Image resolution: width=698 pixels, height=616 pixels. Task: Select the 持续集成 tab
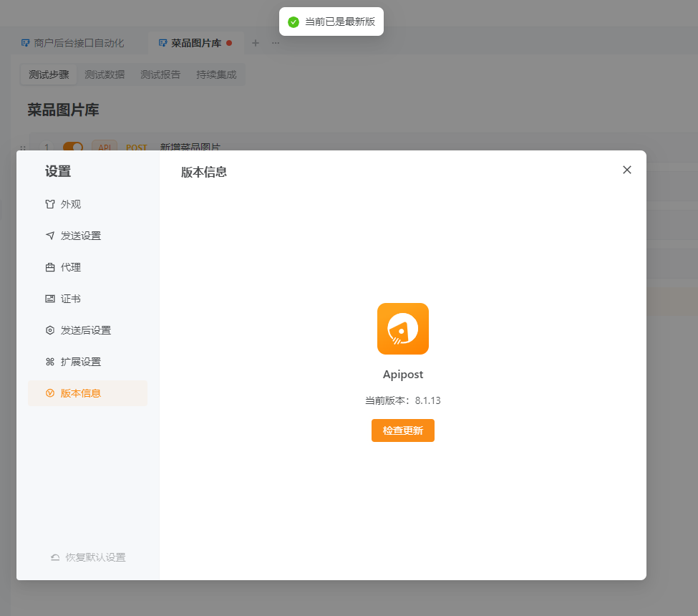coord(216,74)
